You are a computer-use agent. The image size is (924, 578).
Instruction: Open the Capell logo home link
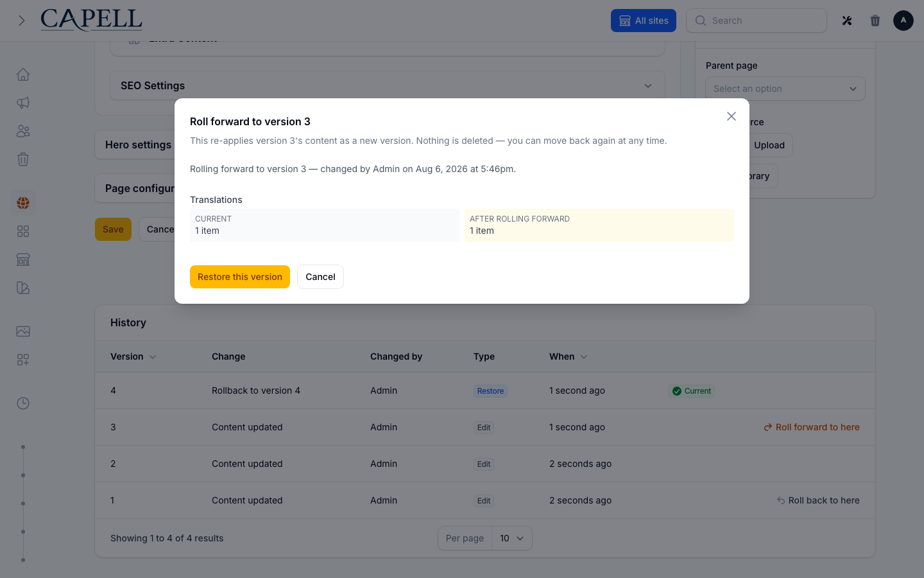pyautogui.click(x=91, y=20)
